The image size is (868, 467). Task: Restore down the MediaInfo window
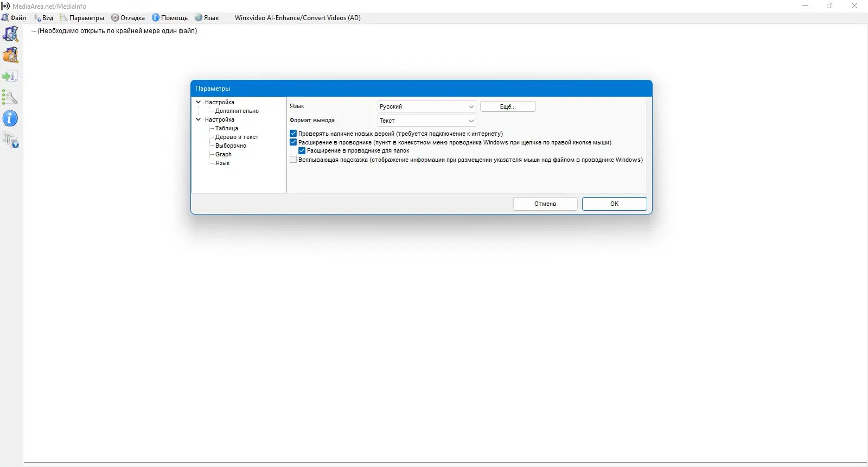point(829,6)
